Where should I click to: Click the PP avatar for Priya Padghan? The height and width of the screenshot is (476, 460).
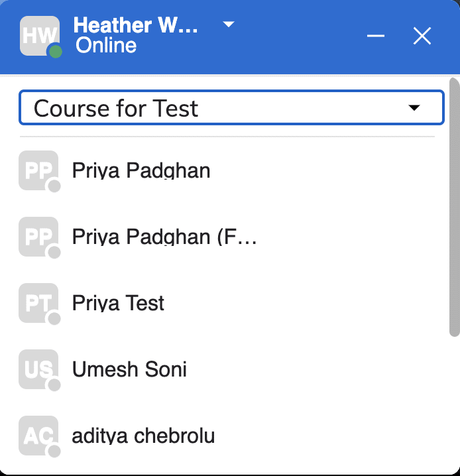(38, 170)
